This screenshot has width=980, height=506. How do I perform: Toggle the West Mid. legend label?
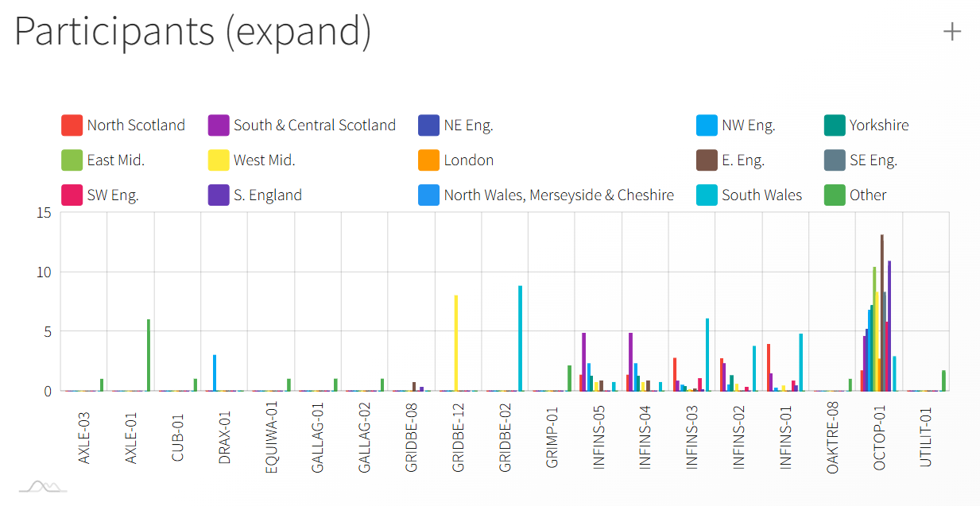point(265,160)
